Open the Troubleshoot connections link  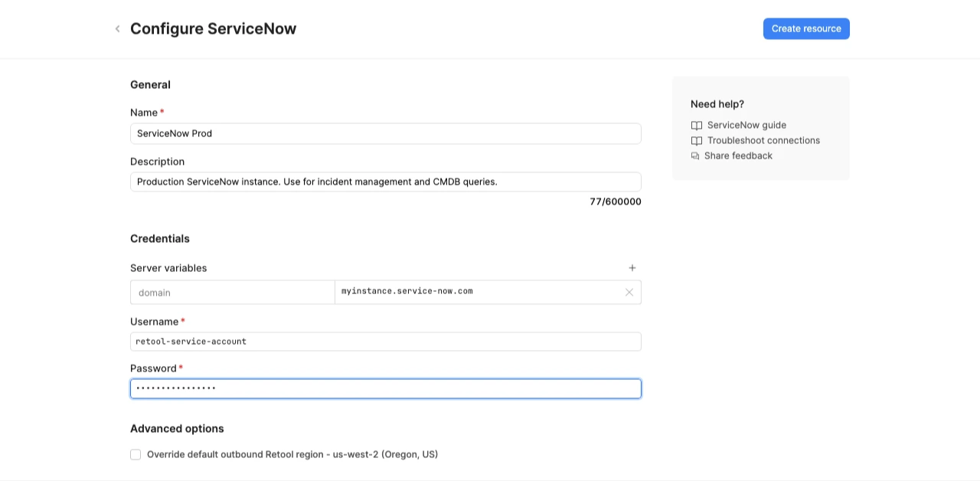[x=763, y=141]
